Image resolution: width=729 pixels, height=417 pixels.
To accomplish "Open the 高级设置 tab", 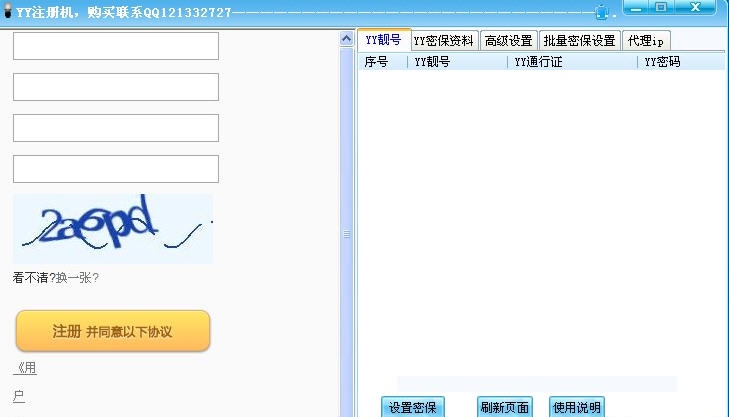I will coord(509,41).
